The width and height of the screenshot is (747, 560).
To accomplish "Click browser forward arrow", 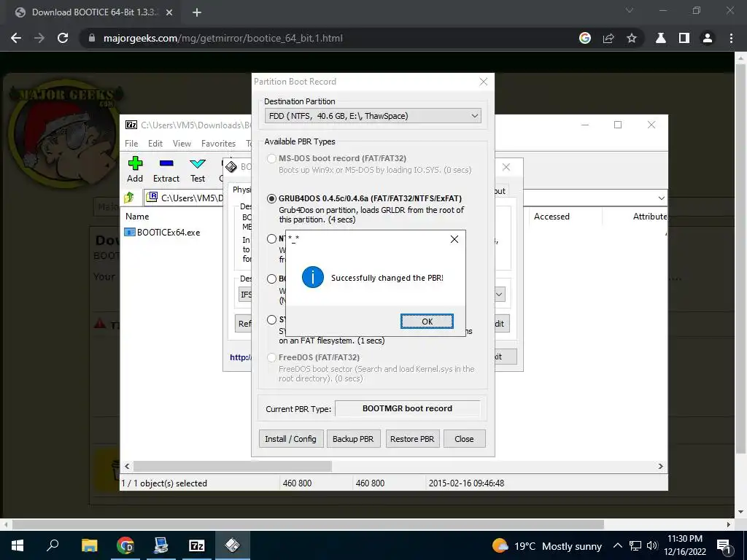I will pos(39,38).
